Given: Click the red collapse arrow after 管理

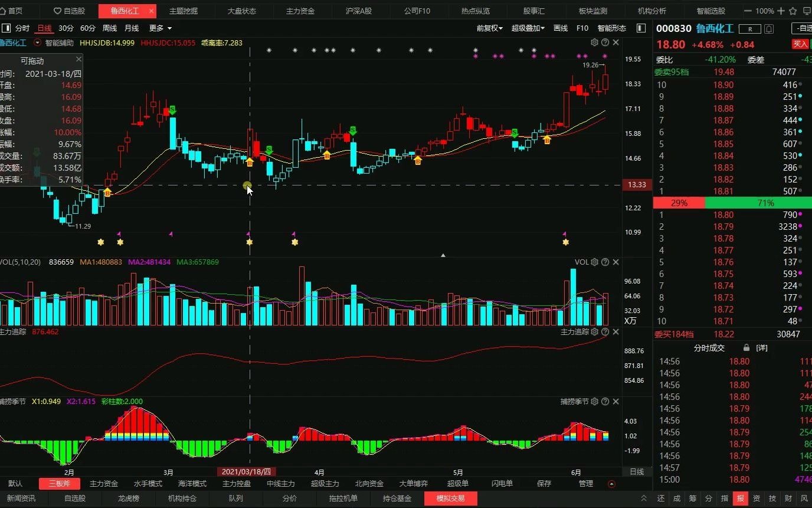Looking at the screenshot, I should 611,484.
